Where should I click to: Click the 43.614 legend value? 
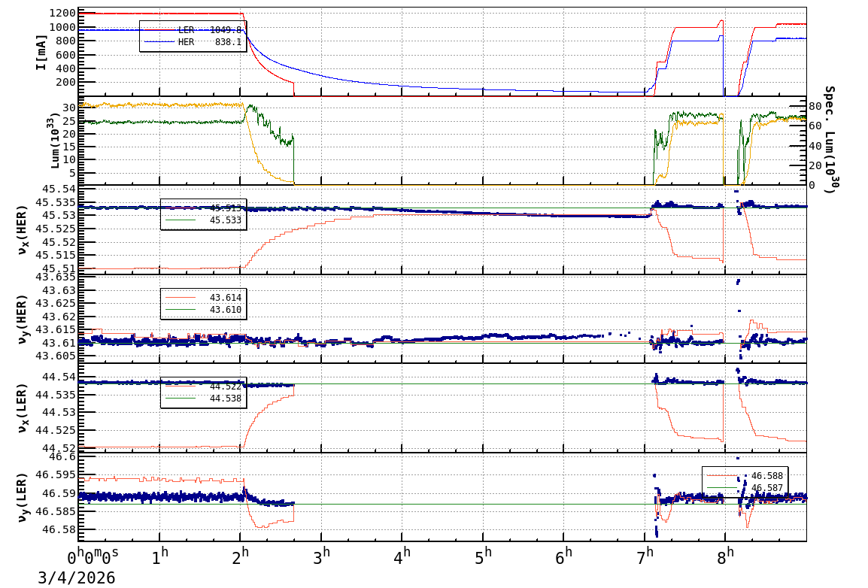click(226, 298)
